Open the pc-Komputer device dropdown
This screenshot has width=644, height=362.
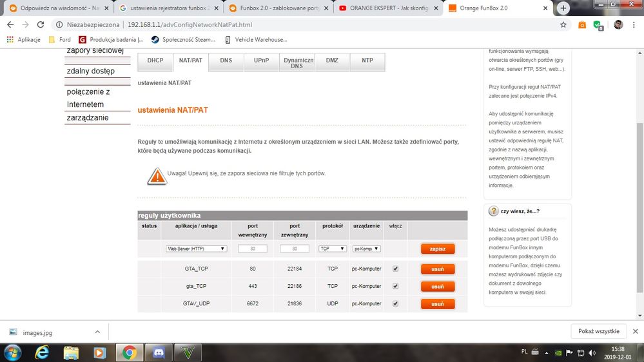pyautogui.click(x=367, y=249)
